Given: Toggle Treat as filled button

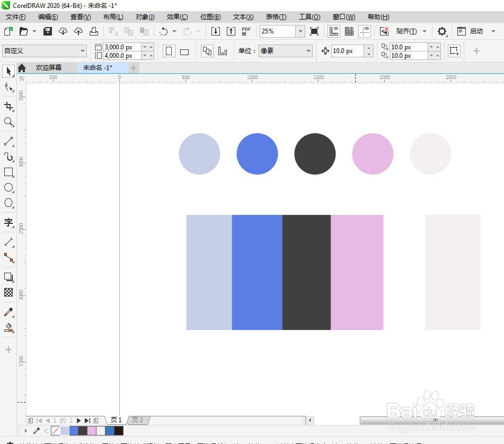Looking at the screenshot, I should [x=454, y=50].
